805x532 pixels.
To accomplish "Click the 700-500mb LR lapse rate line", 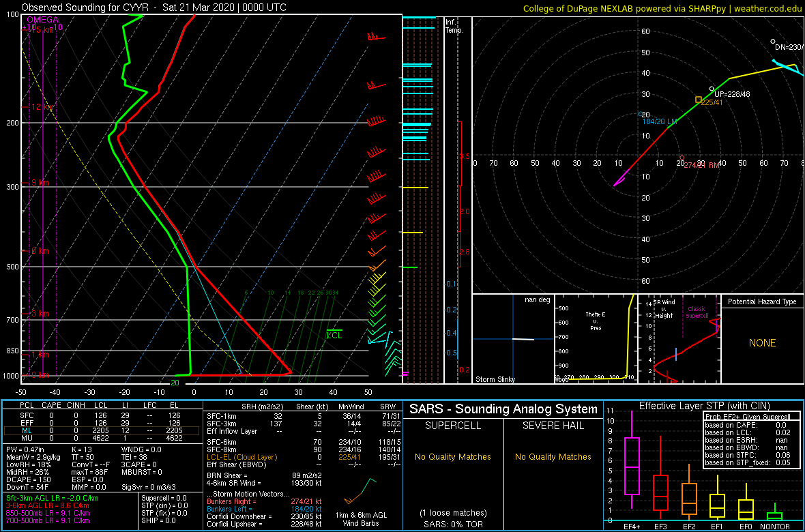I will click(48, 520).
